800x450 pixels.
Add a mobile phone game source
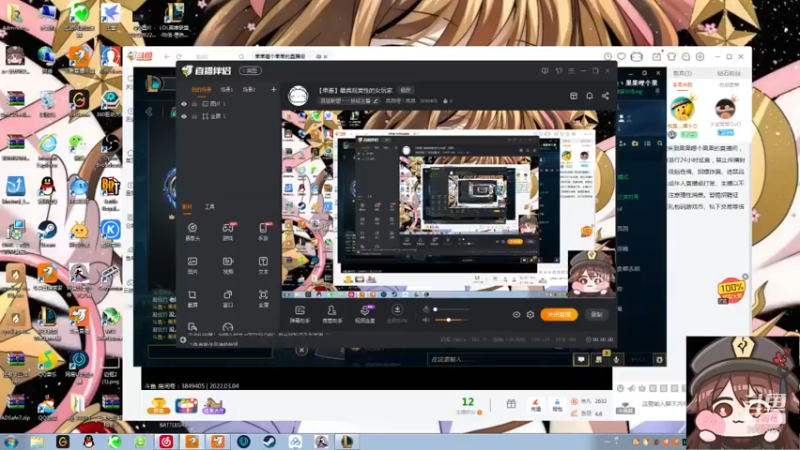[x=263, y=231]
